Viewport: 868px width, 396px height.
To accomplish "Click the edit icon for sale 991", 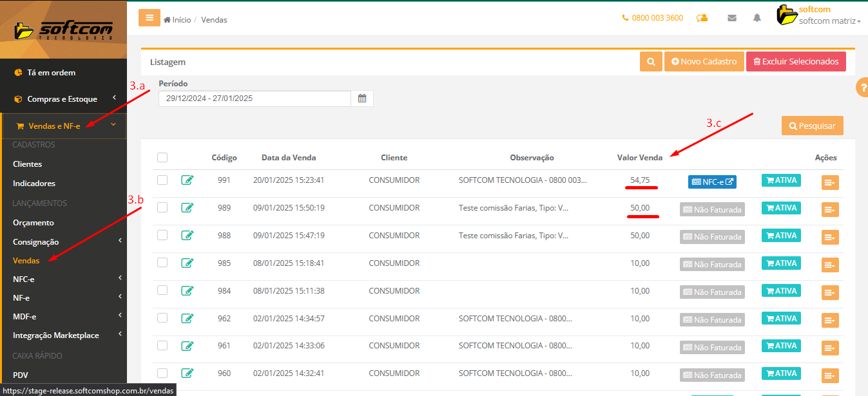I will coord(188,180).
